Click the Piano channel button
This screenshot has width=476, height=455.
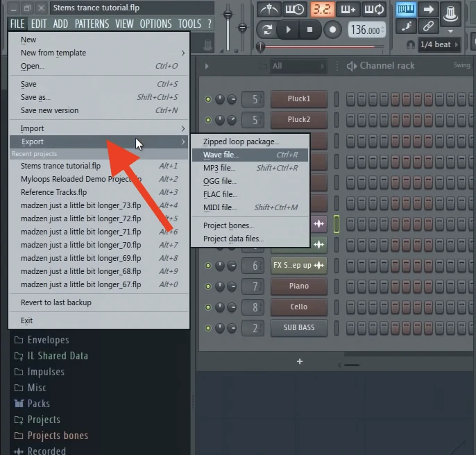click(298, 286)
